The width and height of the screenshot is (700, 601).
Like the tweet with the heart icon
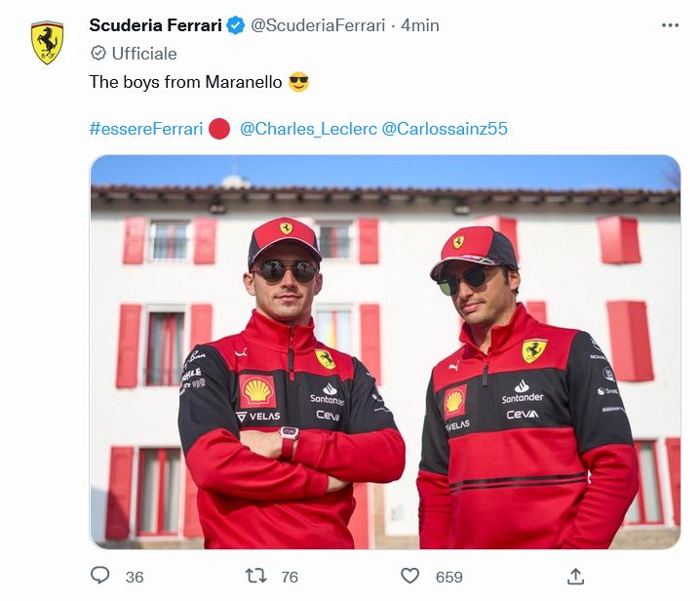click(410, 576)
